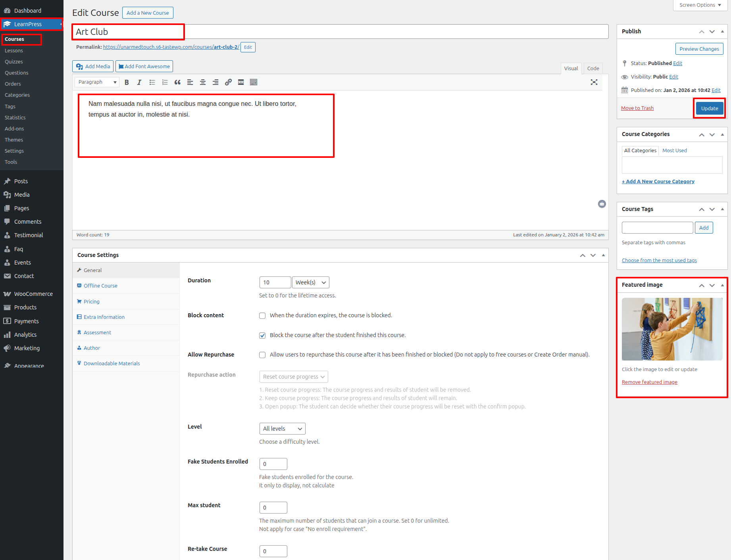Click the featured image thumbnail

tap(672, 329)
